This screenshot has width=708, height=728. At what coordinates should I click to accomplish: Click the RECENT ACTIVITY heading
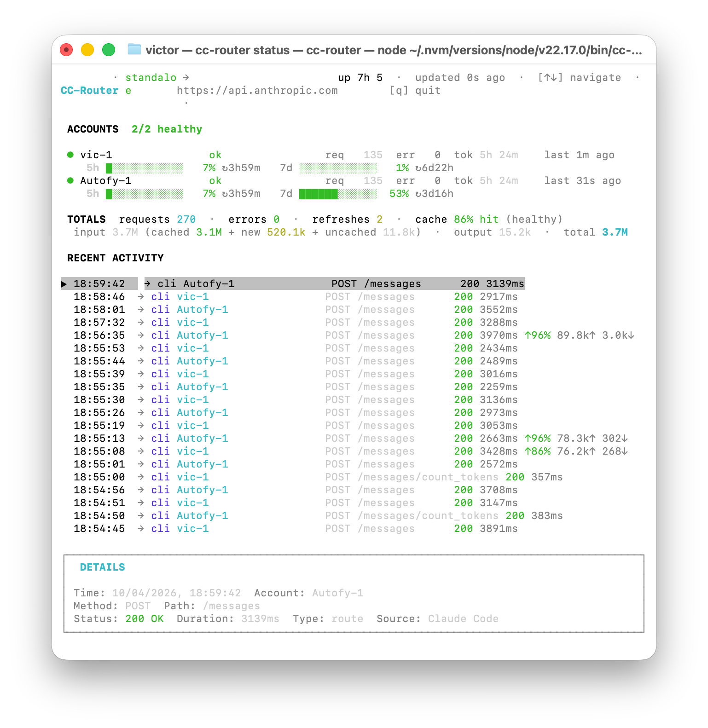pyautogui.click(x=116, y=258)
